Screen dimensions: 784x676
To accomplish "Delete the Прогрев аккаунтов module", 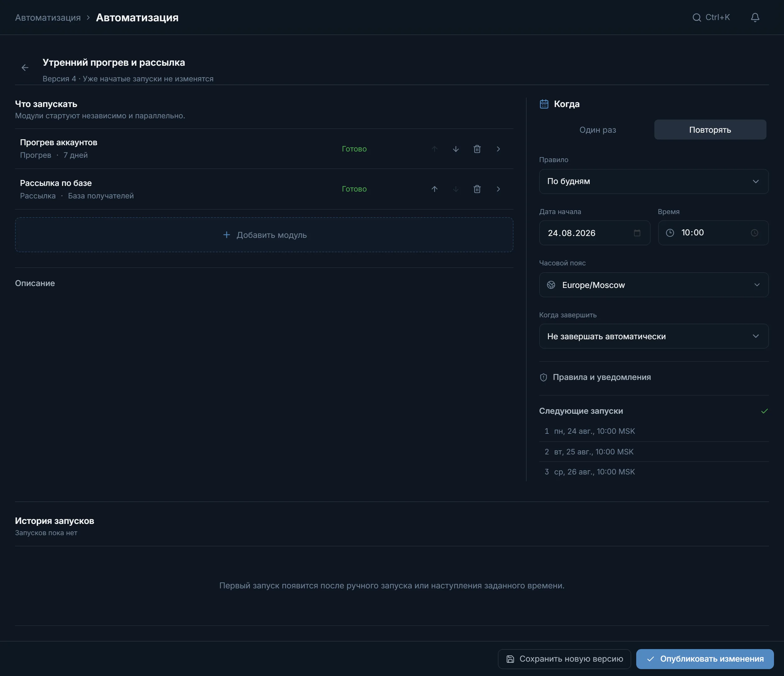I will pos(477,149).
